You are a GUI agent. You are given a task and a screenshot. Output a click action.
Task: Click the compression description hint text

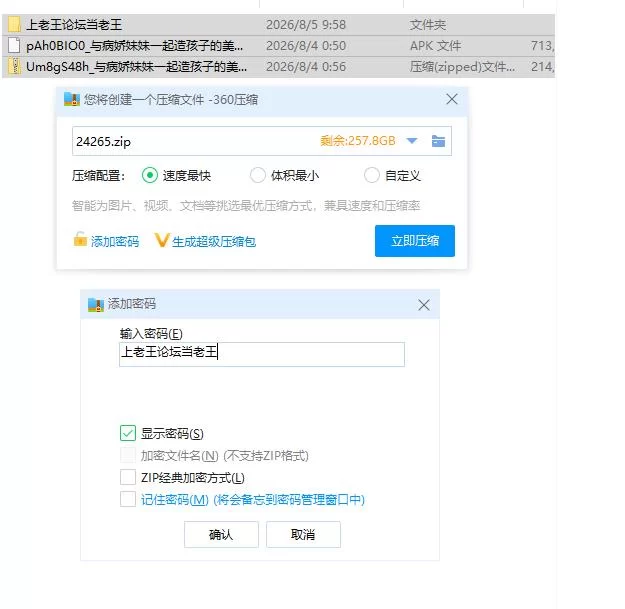click(x=246, y=206)
